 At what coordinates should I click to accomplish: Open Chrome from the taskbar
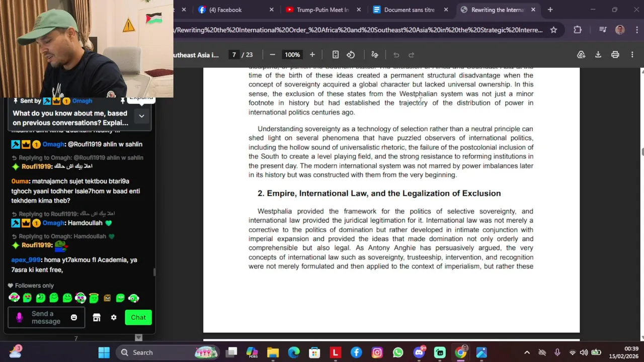460,352
